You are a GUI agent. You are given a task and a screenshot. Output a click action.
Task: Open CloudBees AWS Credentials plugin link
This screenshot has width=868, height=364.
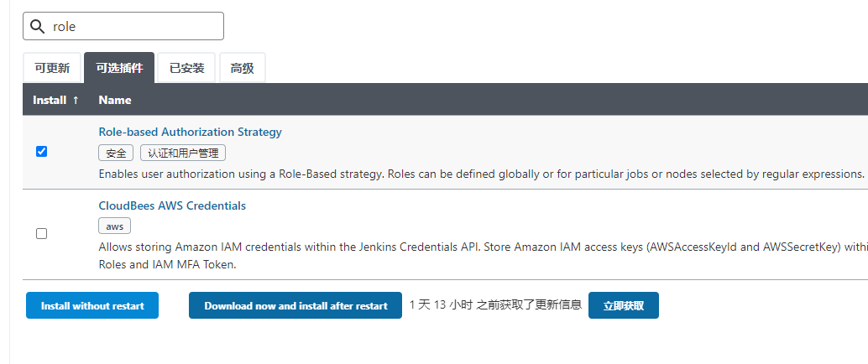coord(172,205)
